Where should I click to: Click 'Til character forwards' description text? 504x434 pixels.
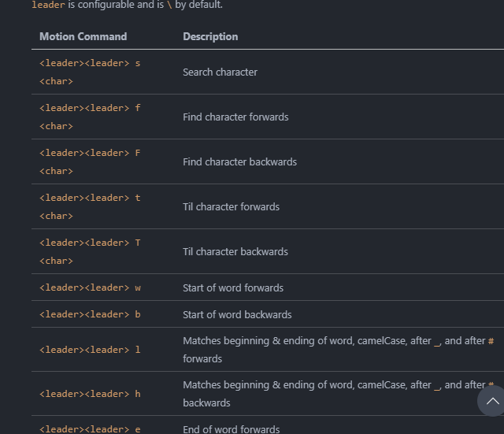(231, 206)
